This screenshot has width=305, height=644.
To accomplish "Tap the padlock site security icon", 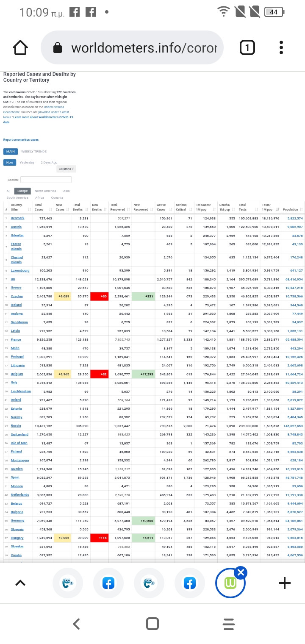I will click(58, 48).
